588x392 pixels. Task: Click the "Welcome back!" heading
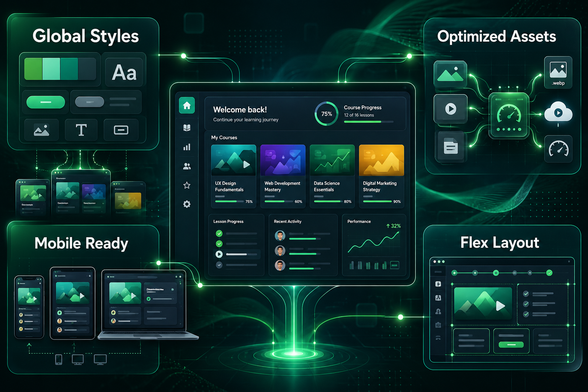point(240,110)
